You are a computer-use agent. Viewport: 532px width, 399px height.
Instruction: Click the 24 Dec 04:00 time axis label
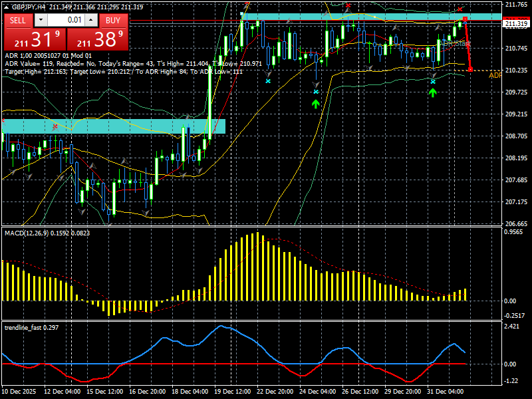coord(318,392)
